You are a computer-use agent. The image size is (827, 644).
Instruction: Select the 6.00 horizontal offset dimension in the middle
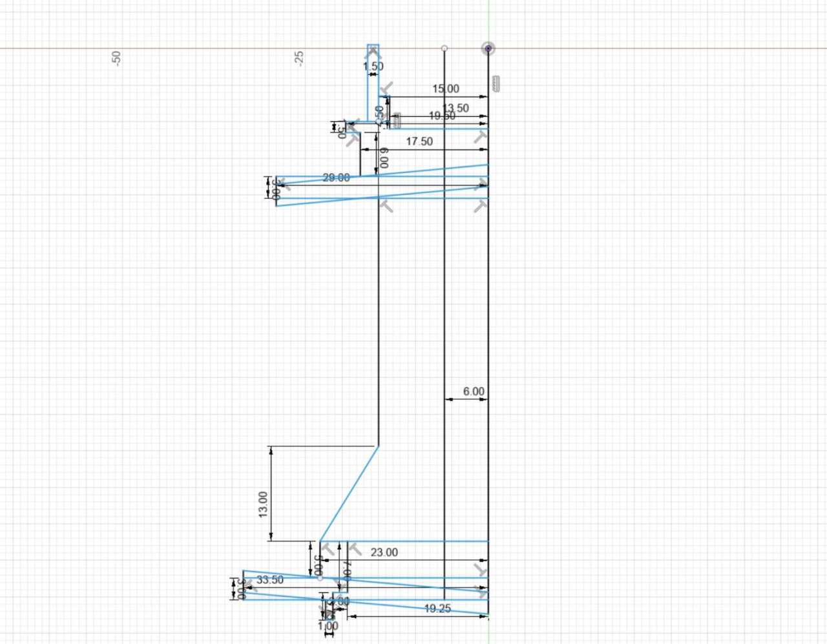(474, 391)
